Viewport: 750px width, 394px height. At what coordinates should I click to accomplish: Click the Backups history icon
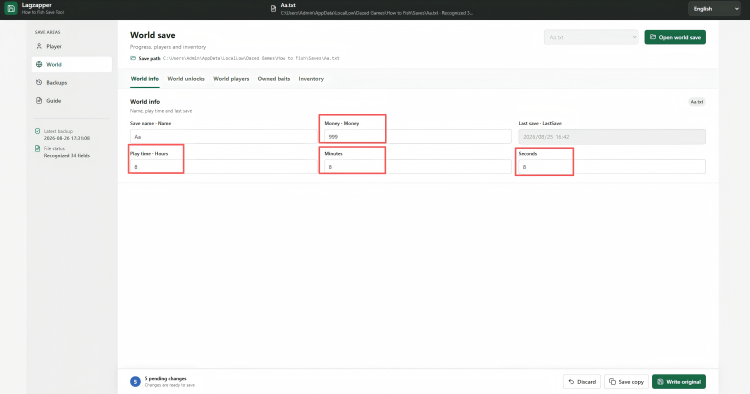(x=39, y=83)
